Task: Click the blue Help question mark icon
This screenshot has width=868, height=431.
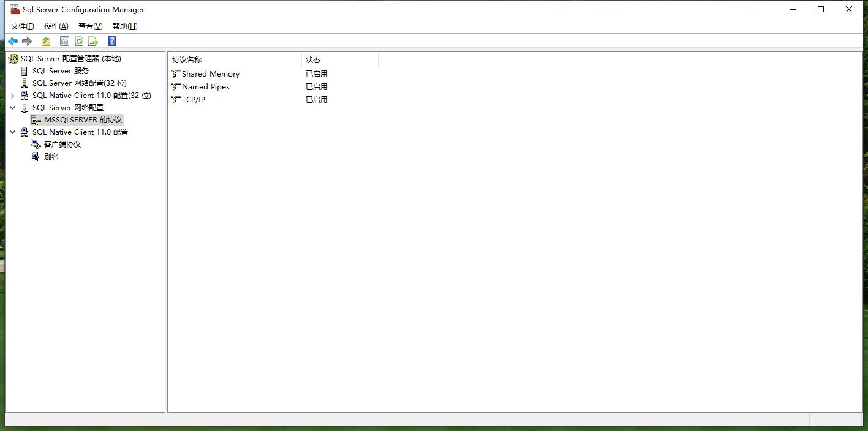Action: point(111,41)
